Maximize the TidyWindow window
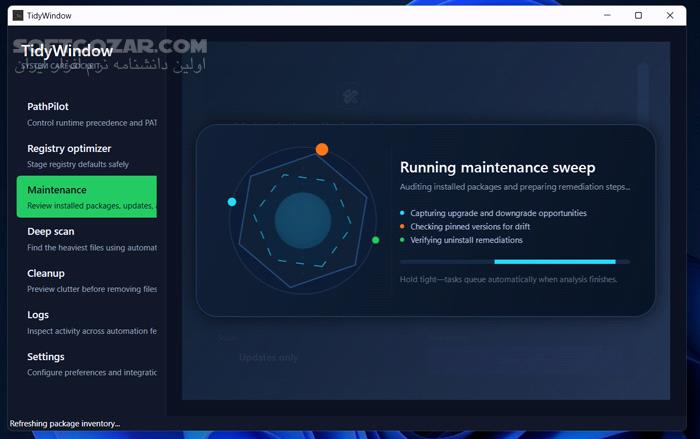700x439 pixels. pyautogui.click(x=638, y=16)
